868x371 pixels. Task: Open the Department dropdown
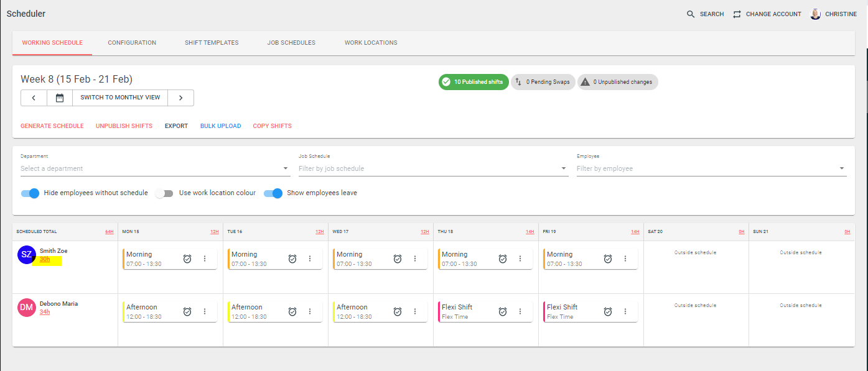155,168
